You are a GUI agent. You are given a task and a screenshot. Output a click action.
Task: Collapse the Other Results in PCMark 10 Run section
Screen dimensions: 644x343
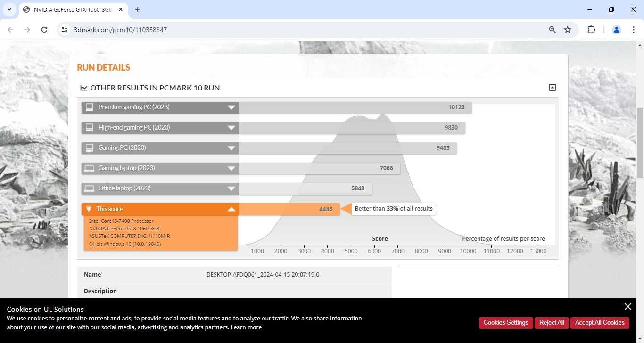553,88
